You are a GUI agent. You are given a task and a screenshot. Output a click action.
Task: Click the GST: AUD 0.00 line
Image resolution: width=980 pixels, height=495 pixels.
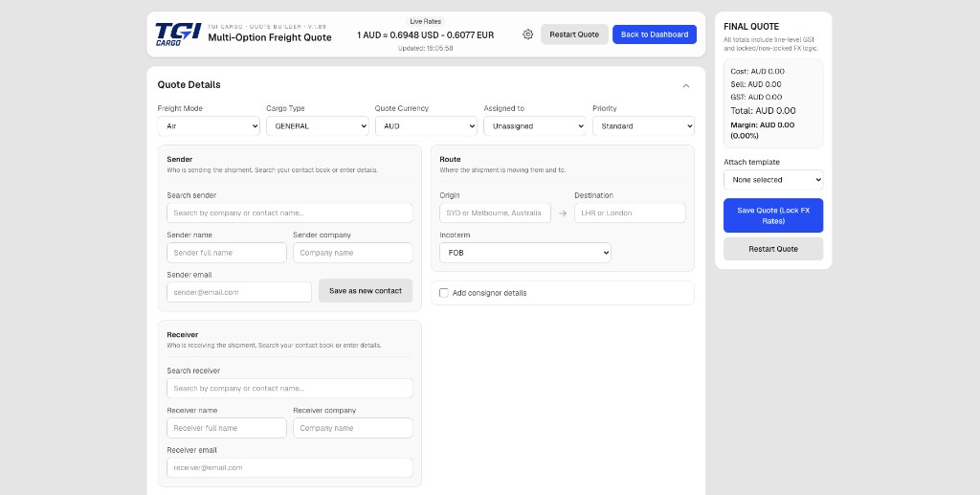click(x=756, y=97)
